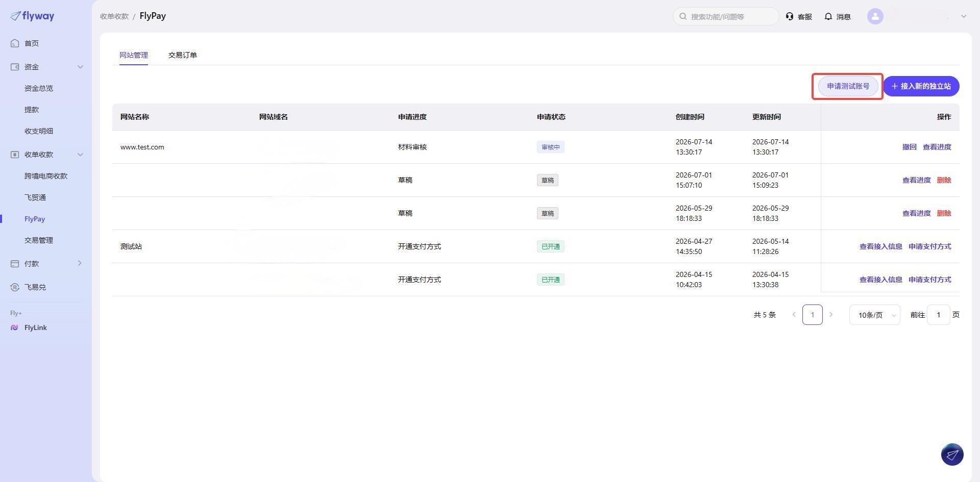Viewport: 980px width, 482px height.
Task: Click the 已开通 badge for 测试站
Action: [550, 246]
